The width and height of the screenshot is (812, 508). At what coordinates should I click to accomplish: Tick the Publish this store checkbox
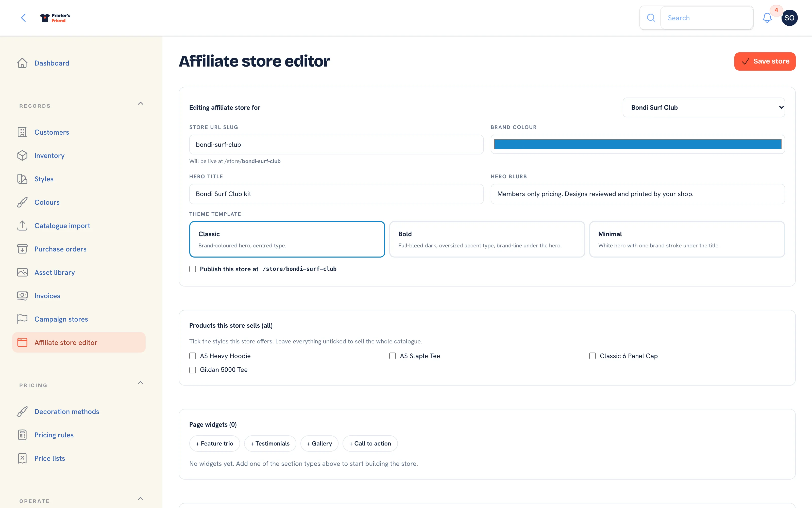(193, 269)
